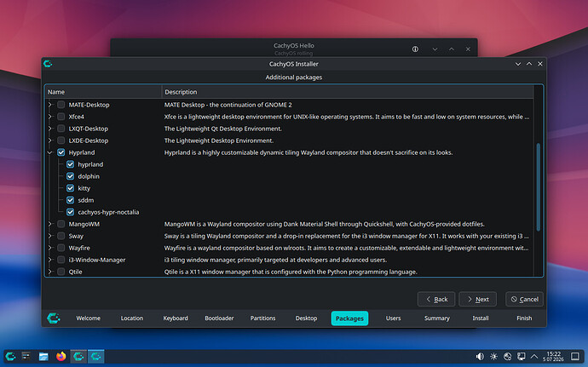Click the volume icon in system tray

tap(480, 356)
